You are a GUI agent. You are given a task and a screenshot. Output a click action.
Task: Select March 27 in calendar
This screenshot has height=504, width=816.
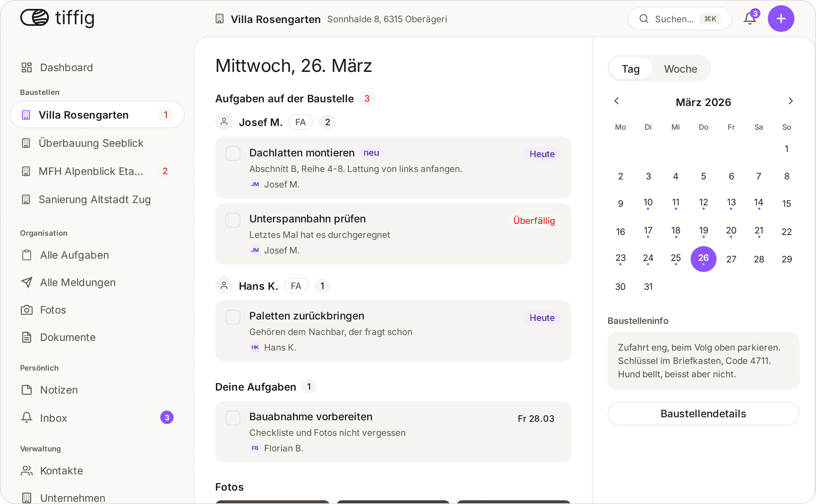click(731, 259)
